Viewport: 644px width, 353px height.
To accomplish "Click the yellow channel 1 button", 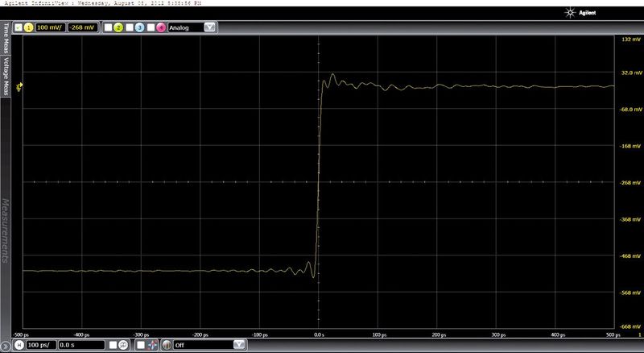I will coord(28,27).
